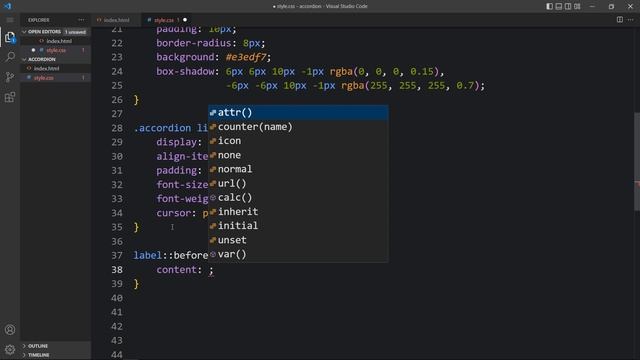Open Explorer panel more actions menu
640x360 pixels.
coord(81,20)
